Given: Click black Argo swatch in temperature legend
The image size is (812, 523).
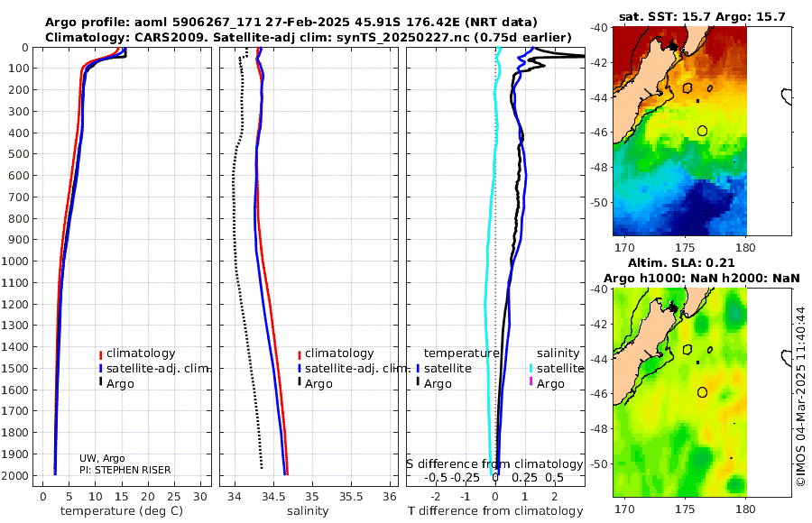Looking at the screenshot, I should coord(100,381).
